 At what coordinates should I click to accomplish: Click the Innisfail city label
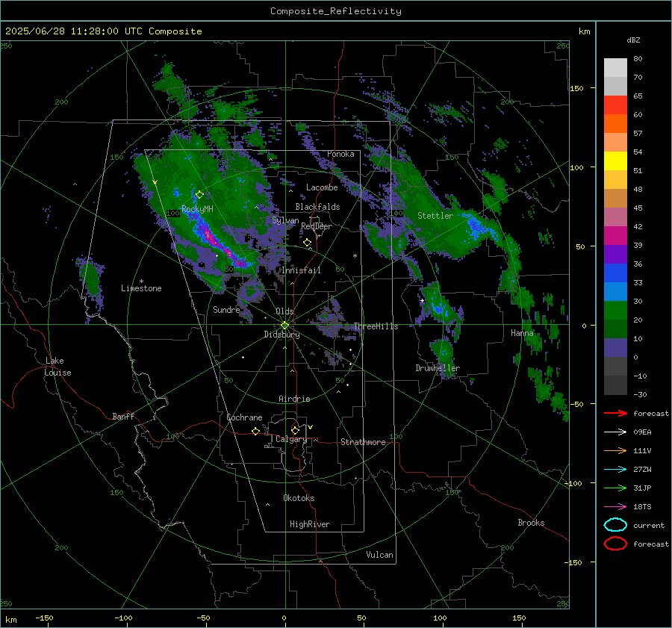coord(301,270)
